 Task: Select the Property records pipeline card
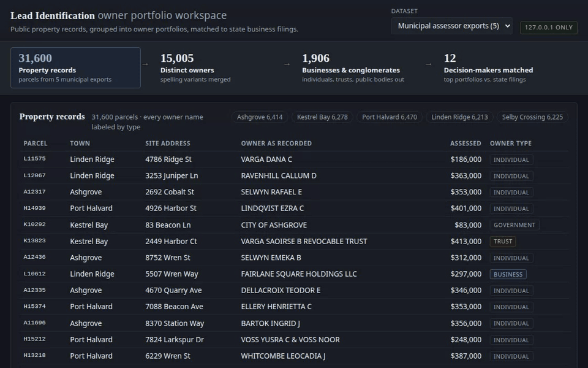[x=75, y=67]
